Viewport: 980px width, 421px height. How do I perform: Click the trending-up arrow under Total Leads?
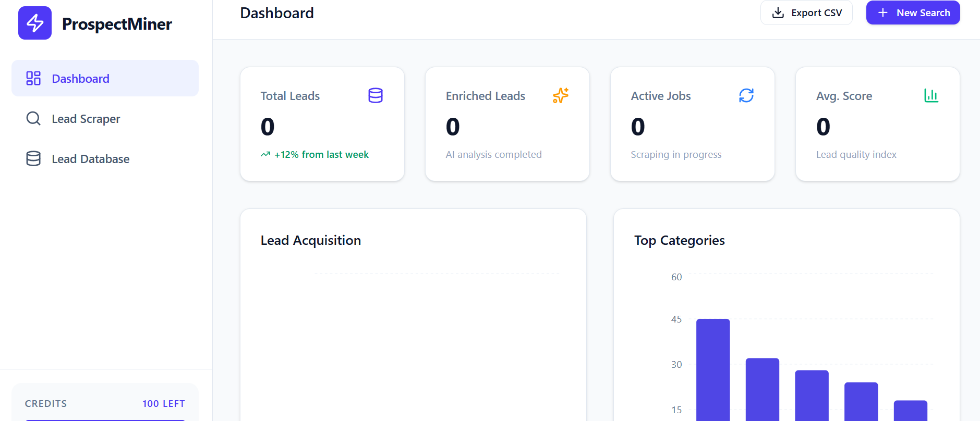click(265, 154)
